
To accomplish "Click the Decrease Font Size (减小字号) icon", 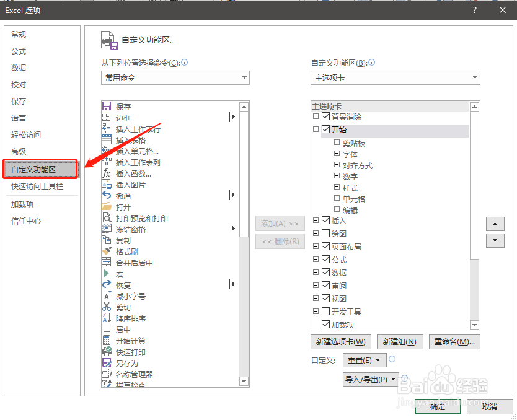I will [x=107, y=296].
